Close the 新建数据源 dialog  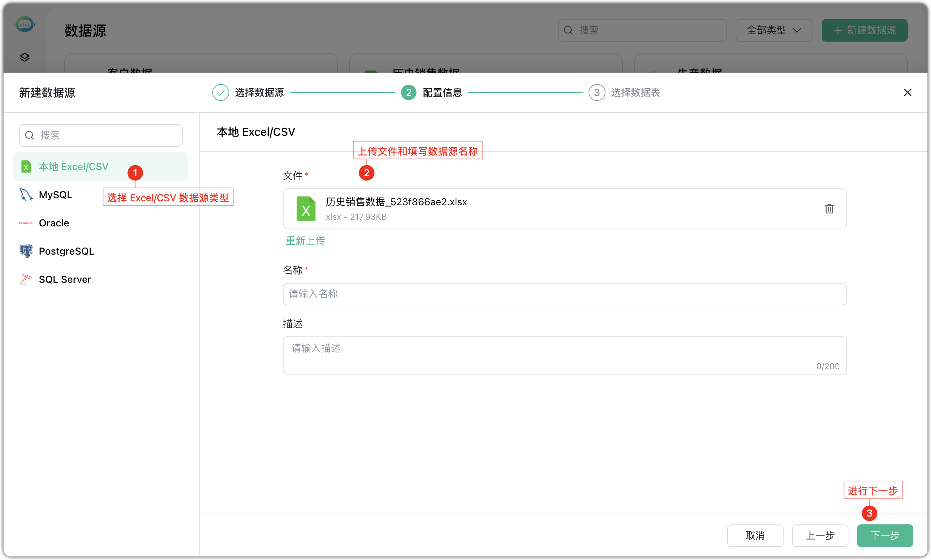point(908,92)
